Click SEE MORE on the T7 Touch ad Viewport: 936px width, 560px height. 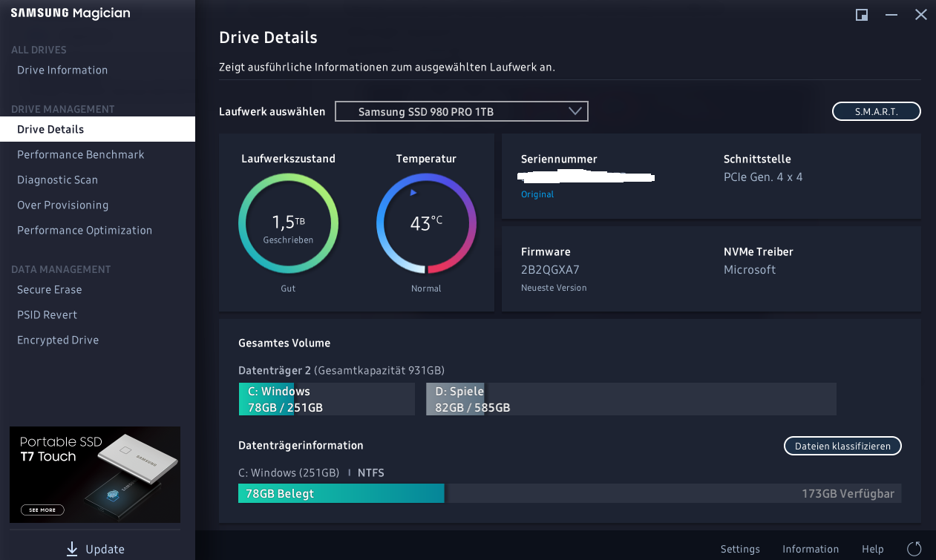coord(43,510)
